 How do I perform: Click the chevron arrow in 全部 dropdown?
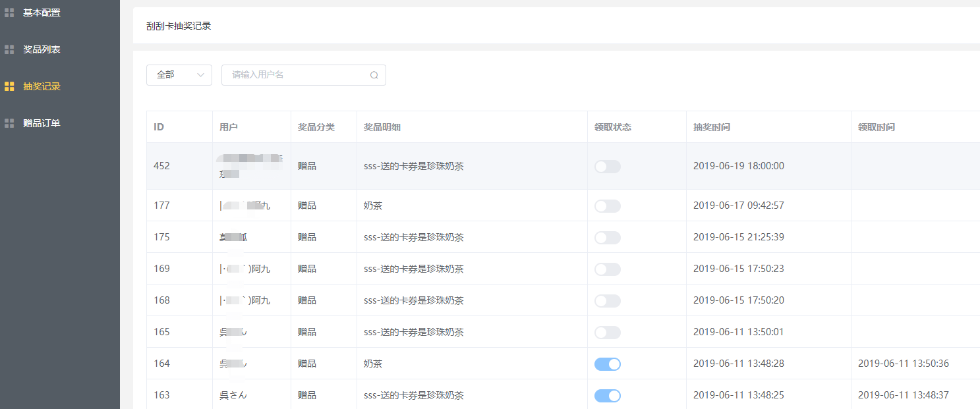200,75
